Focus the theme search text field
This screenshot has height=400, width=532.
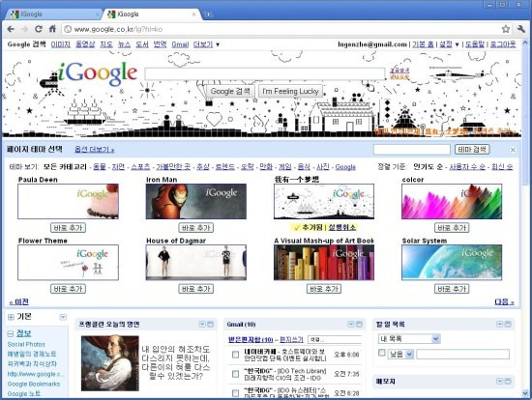click(412, 150)
